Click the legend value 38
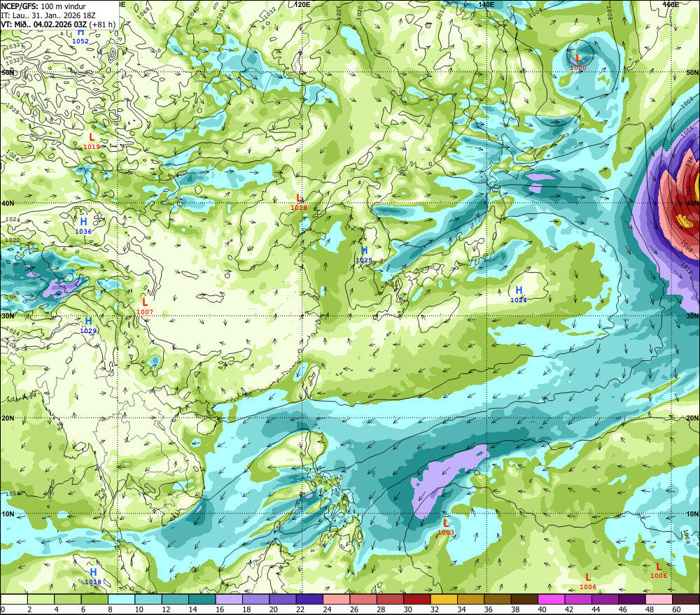Image resolution: width=700 pixels, height=615 pixels. [515, 609]
